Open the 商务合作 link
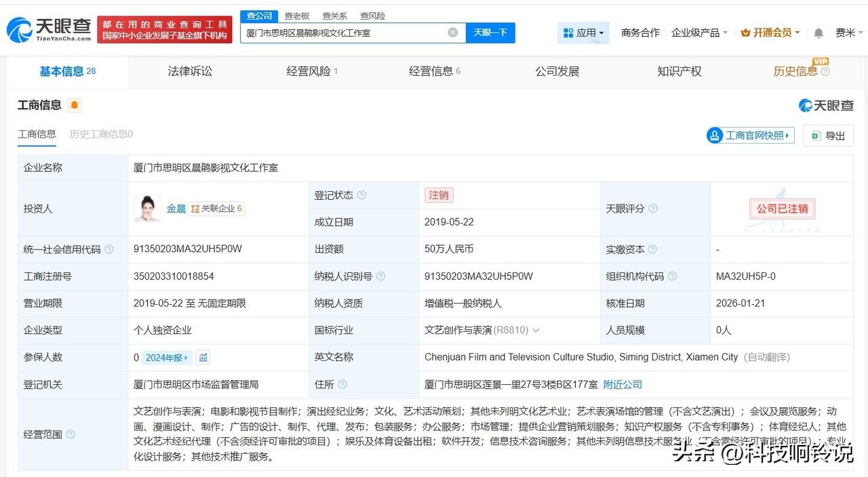Screen dimensions: 868x477 pos(640,33)
